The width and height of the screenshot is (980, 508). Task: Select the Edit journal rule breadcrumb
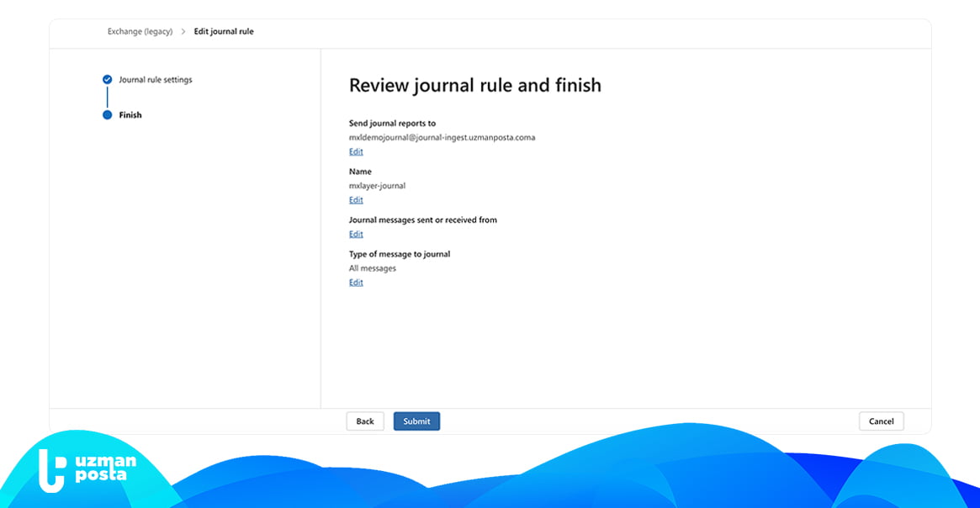224,32
